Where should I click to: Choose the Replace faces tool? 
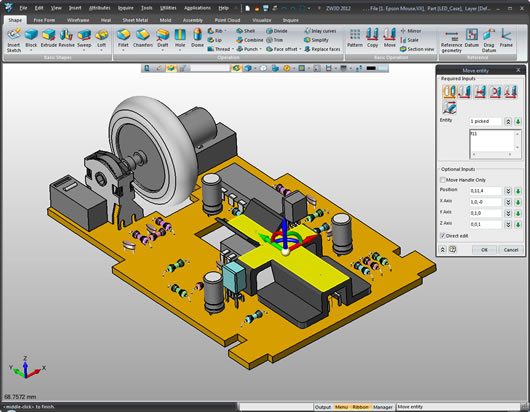[322, 49]
